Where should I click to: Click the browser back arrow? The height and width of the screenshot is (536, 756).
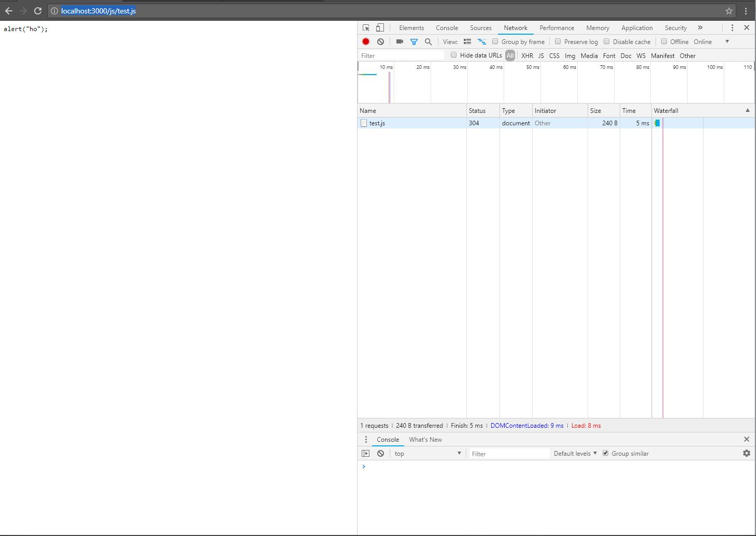coord(9,11)
